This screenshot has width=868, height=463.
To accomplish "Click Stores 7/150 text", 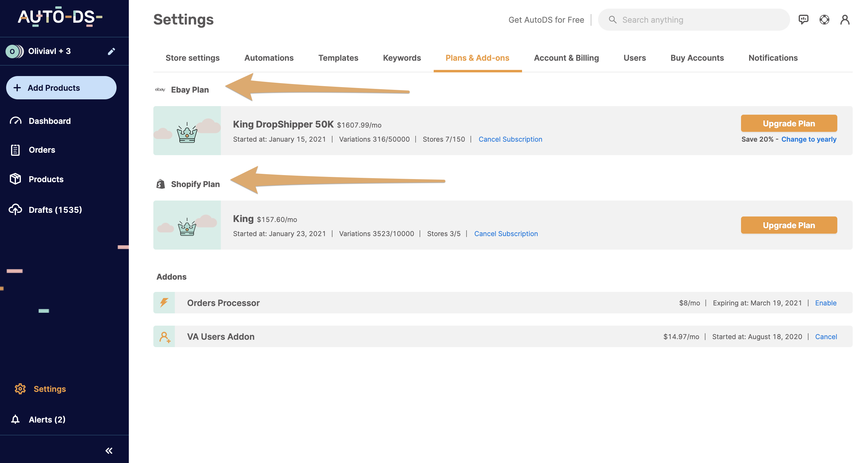I will click(444, 139).
